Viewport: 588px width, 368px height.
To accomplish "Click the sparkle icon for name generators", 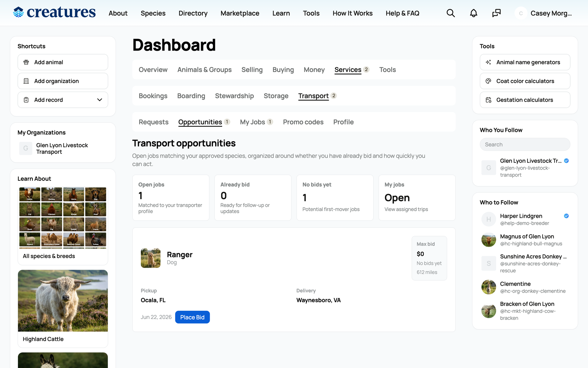I will click(x=488, y=62).
